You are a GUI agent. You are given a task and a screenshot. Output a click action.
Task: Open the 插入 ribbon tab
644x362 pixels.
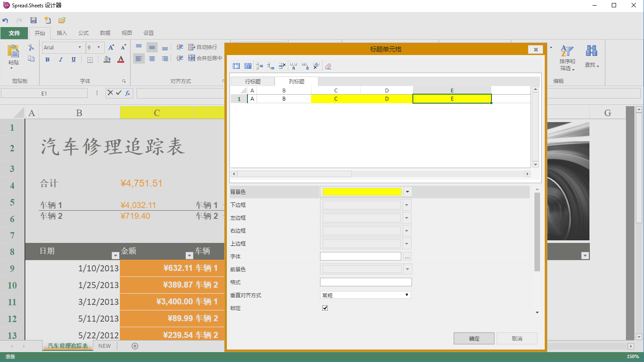click(61, 33)
